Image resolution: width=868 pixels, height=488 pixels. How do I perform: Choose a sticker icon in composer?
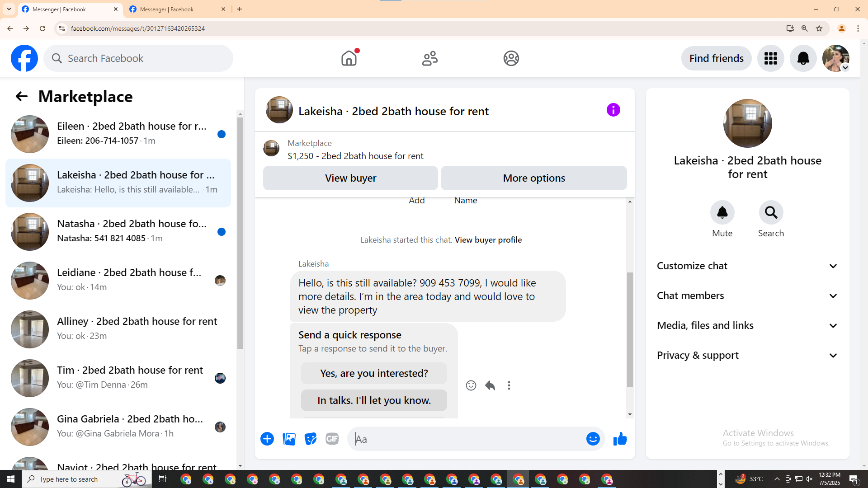[311, 439]
